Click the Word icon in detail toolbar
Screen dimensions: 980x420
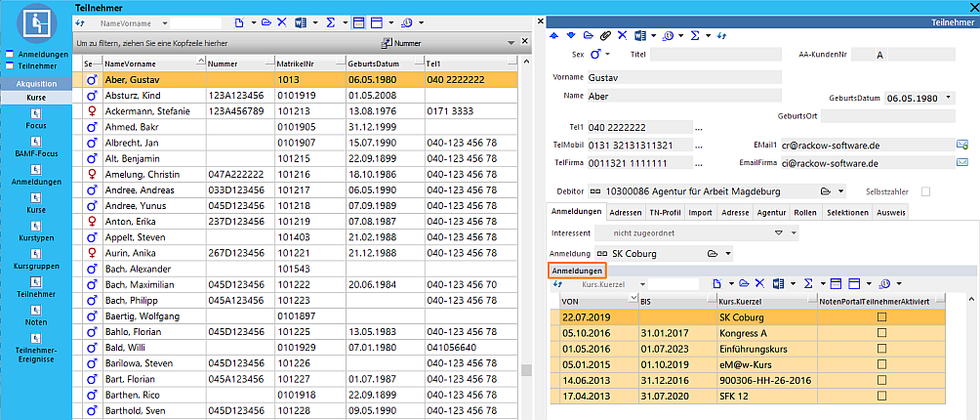639,35
